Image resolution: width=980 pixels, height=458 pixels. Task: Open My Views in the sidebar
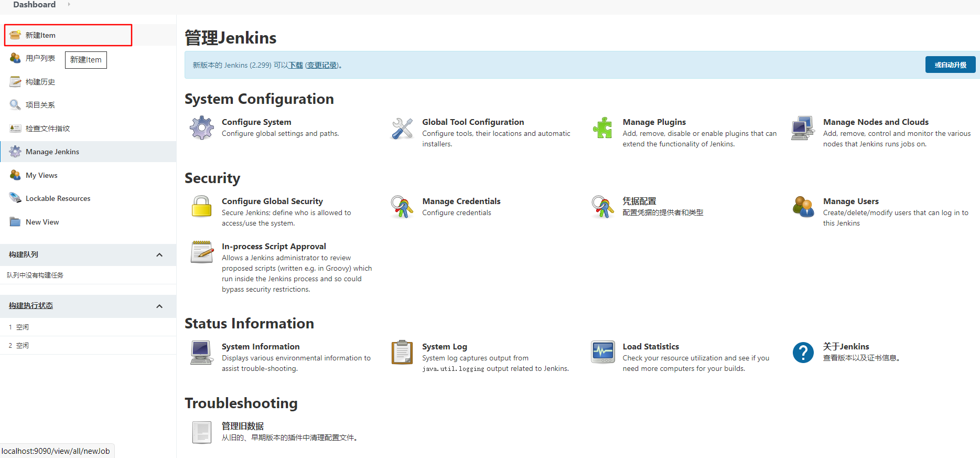(41, 175)
